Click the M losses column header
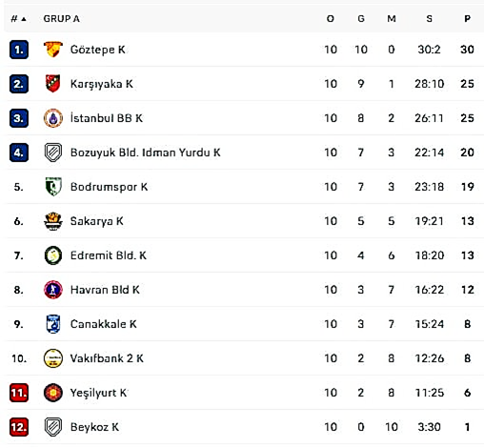This screenshot has height=448, width=484. [x=392, y=19]
